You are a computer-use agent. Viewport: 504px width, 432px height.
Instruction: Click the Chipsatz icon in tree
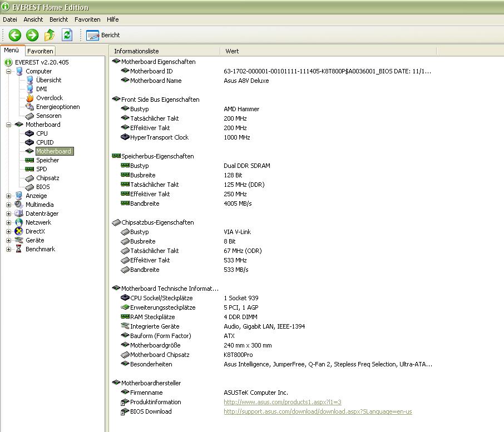(29, 178)
